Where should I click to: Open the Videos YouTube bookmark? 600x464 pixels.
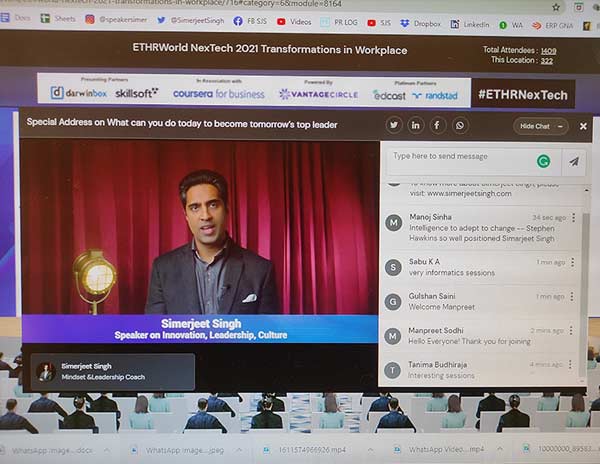coord(294,22)
